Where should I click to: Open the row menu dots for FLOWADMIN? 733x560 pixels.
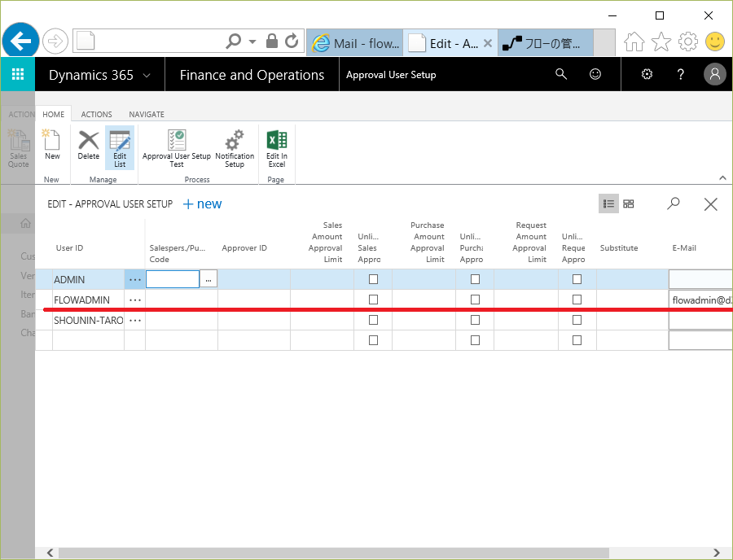(x=135, y=300)
